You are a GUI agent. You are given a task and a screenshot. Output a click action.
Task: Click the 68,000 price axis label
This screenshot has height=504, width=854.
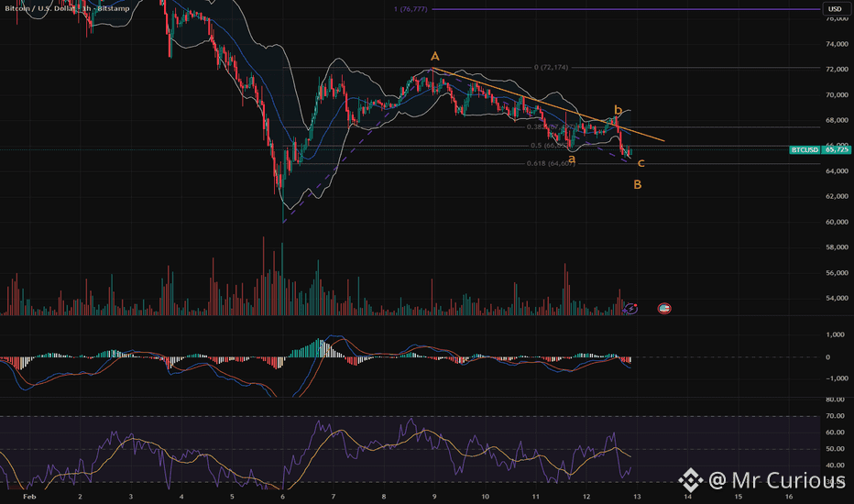click(x=837, y=120)
